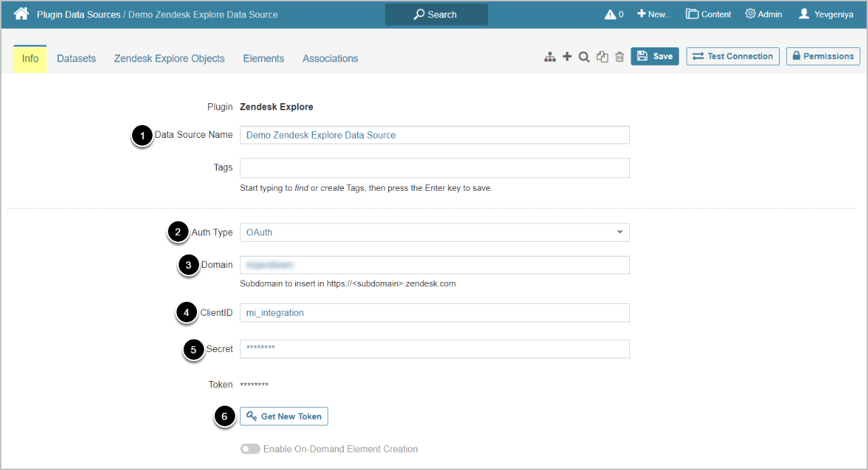Screen dimensions: 868x470
Task: Click the plus icon to add new
Action: (x=566, y=57)
